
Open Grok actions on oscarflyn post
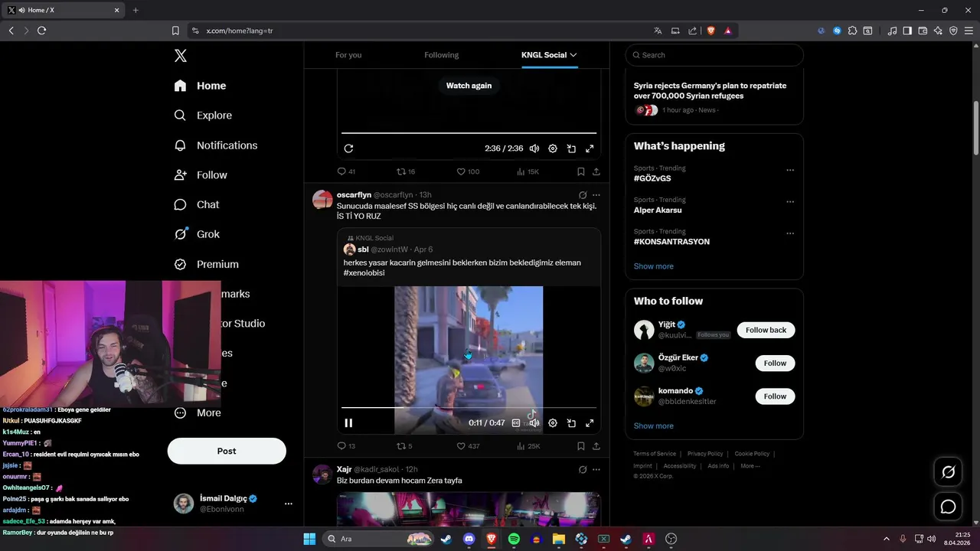(x=583, y=195)
